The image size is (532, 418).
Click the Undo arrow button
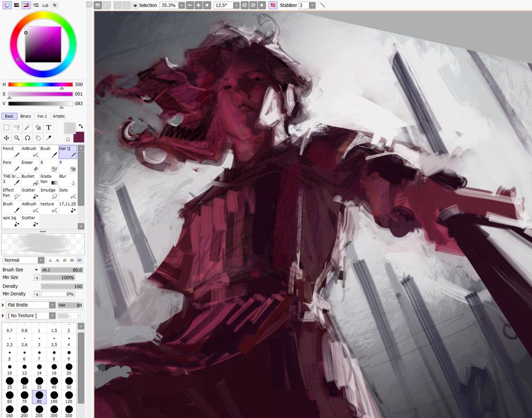click(98, 5)
